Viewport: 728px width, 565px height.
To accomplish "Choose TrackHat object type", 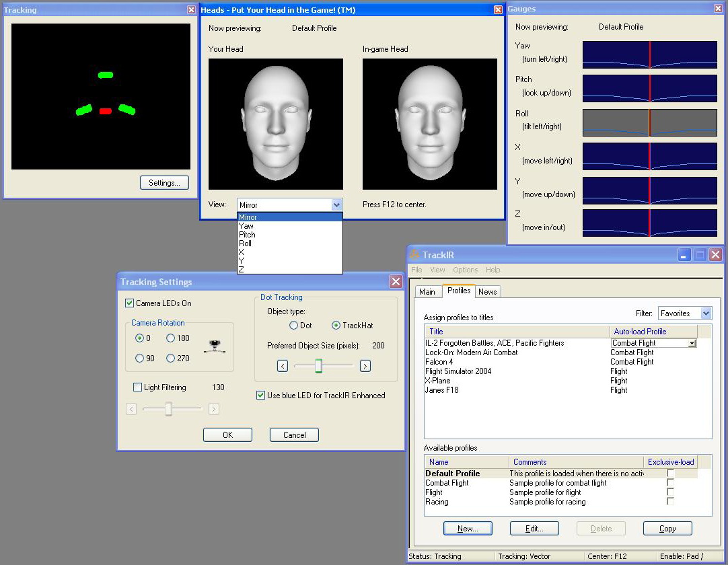I will click(x=336, y=326).
